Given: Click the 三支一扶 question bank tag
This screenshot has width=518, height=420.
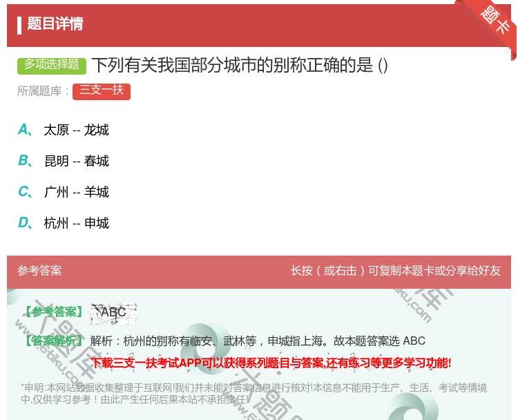Looking at the screenshot, I should (x=102, y=92).
